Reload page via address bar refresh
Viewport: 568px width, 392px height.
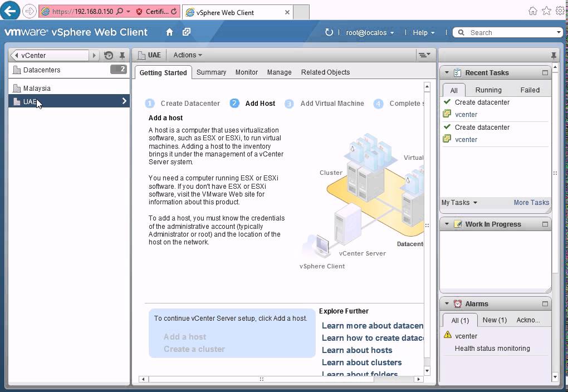click(x=174, y=11)
